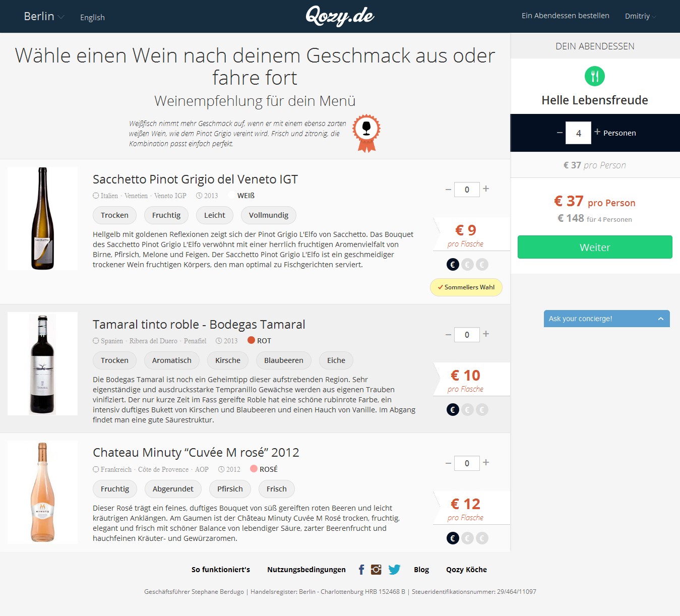Click the red ROT color dot
The image size is (680, 616).
(251, 340)
